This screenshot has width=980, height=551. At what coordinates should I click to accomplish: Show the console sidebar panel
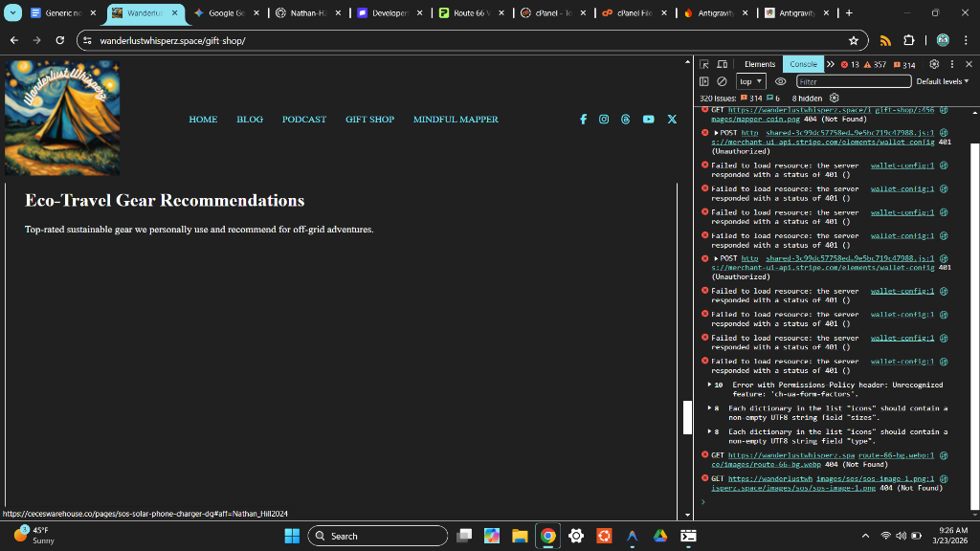704,81
